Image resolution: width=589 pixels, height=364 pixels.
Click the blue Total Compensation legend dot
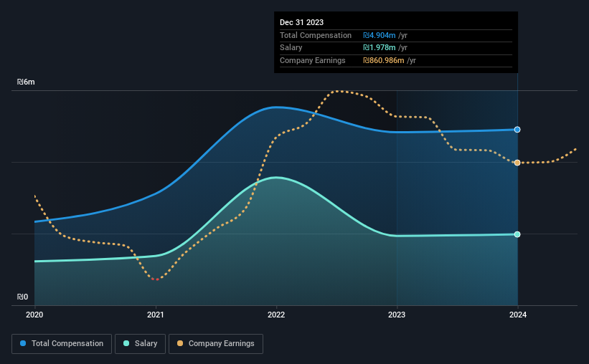coord(23,343)
